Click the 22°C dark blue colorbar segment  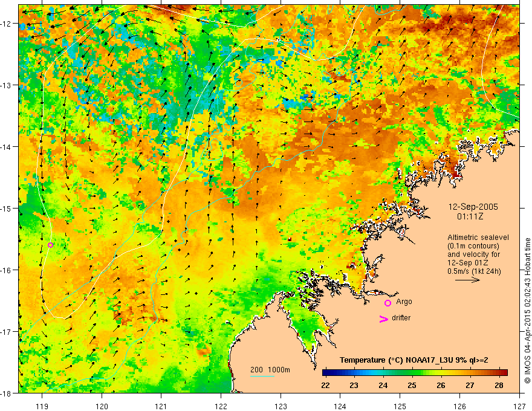click(326, 372)
